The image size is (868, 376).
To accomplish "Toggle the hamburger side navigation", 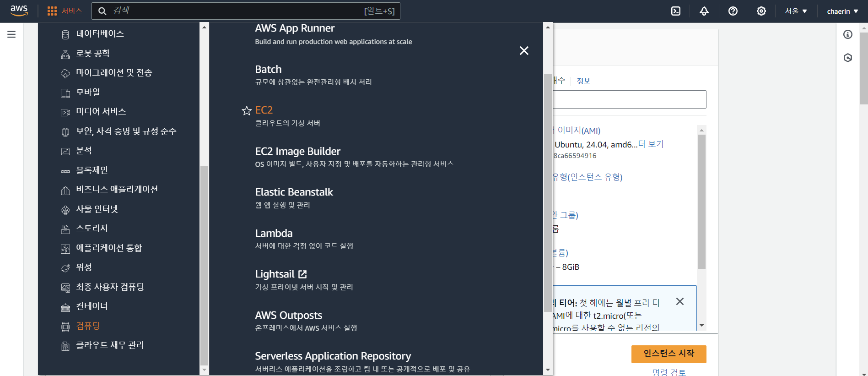I will click(11, 34).
